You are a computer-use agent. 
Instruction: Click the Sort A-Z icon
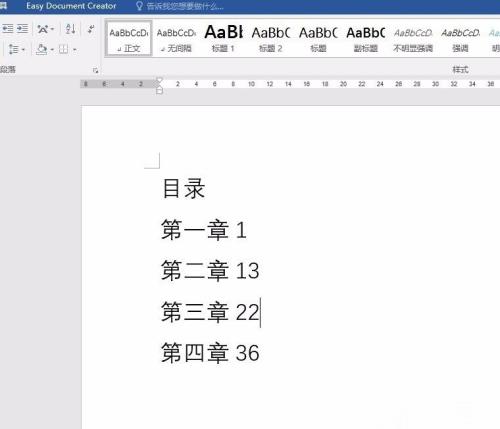coord(70,29)
